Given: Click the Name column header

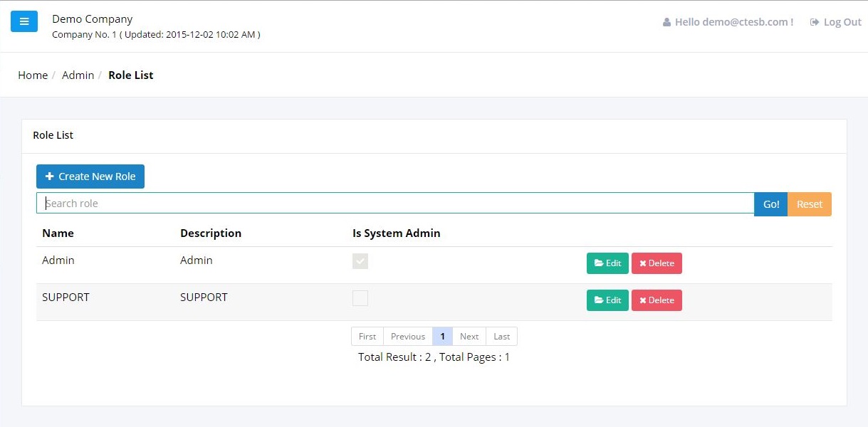Looking at the screenshot, I should click(58, 233).
